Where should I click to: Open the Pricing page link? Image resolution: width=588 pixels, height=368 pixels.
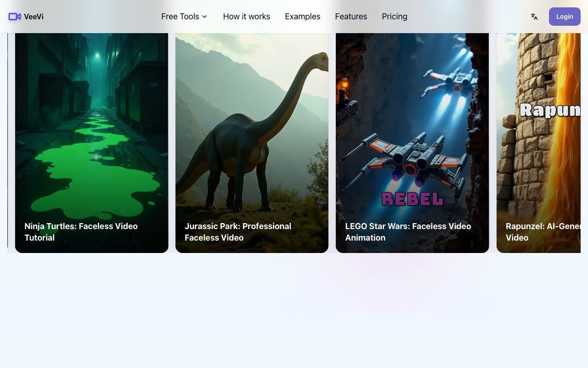(395, 17)
